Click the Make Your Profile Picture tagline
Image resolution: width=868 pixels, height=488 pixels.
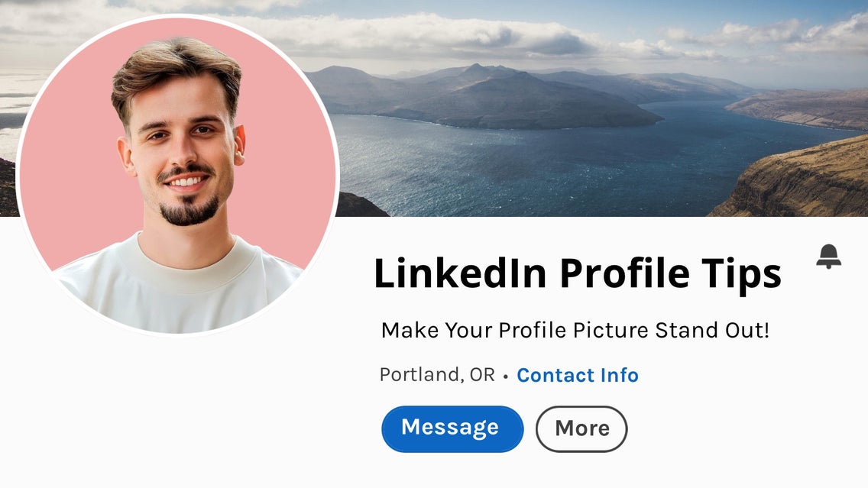pyautogui.click(x=575, y=331)
